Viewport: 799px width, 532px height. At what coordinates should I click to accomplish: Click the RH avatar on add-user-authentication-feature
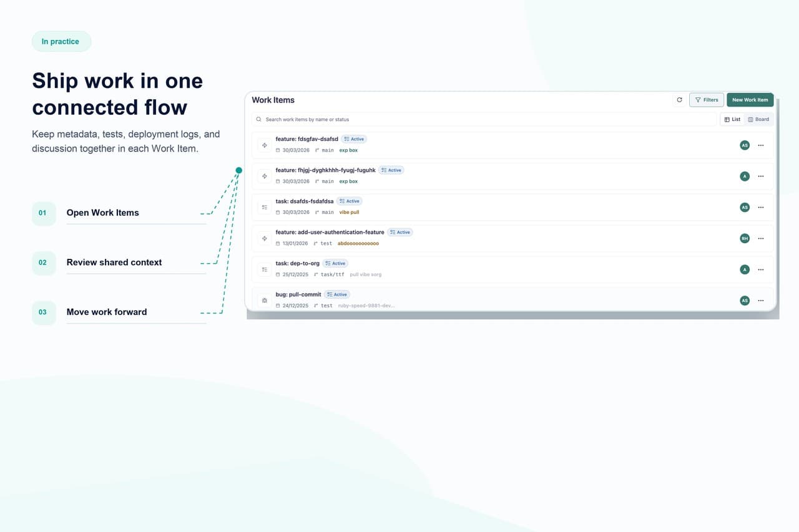(x=745, y=238)
